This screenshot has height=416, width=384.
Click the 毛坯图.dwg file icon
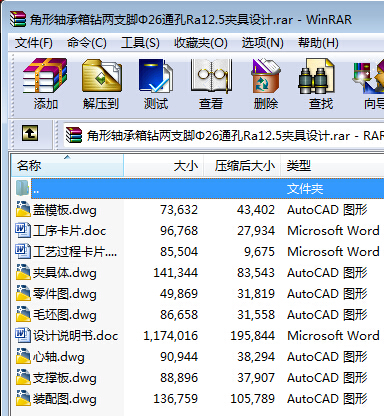coord(23,314)
